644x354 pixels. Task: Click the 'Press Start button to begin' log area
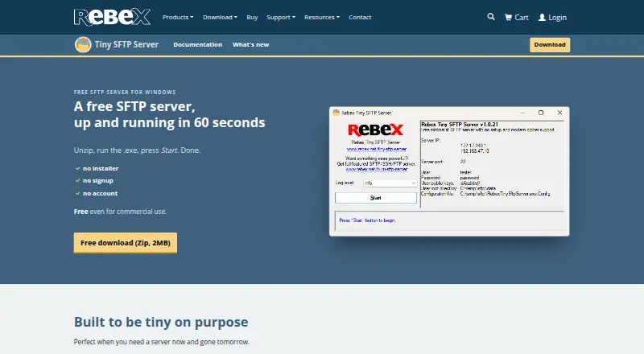point(450,220)
